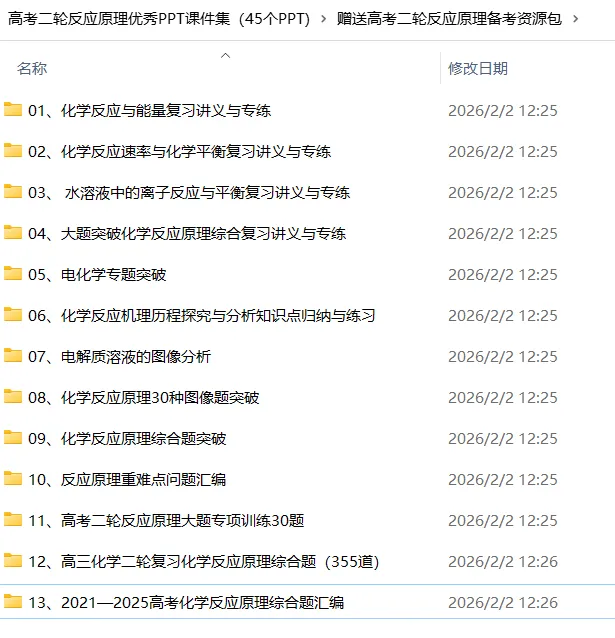
Task: Select 03、水溶液中的离子反应与平衡复习讲义与专练 folder name
Action: click(x=189, y=192)
